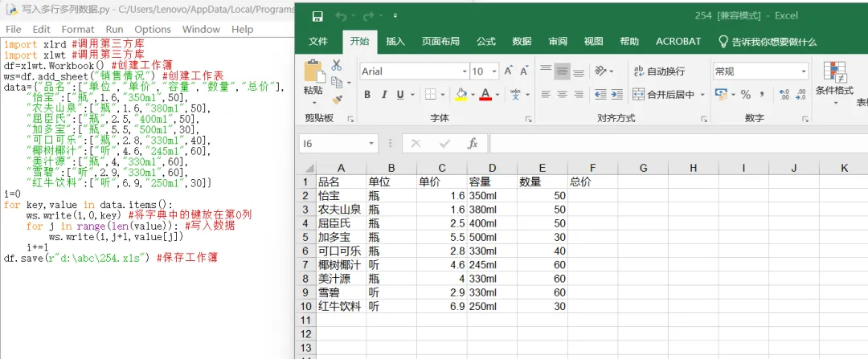Switch to the 公式 ribbon tab
Viewport: 868px width, 359px height.
coord(486,42)
